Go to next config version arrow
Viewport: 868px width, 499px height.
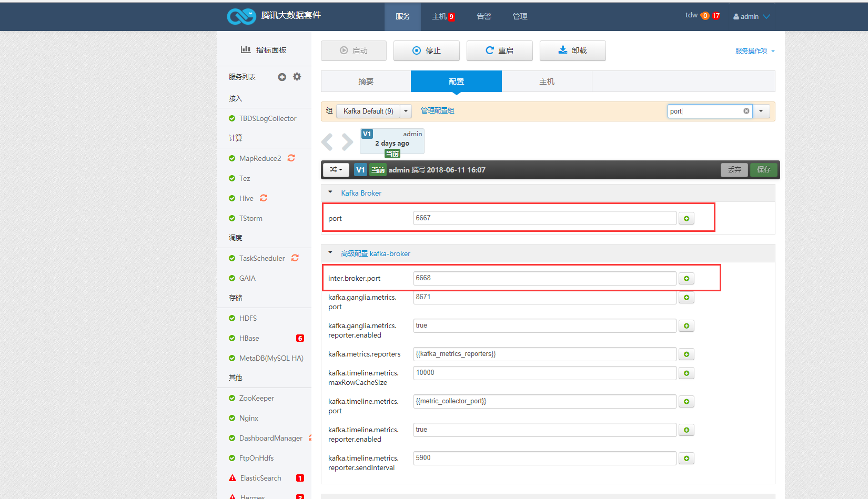tap(347, 142)
